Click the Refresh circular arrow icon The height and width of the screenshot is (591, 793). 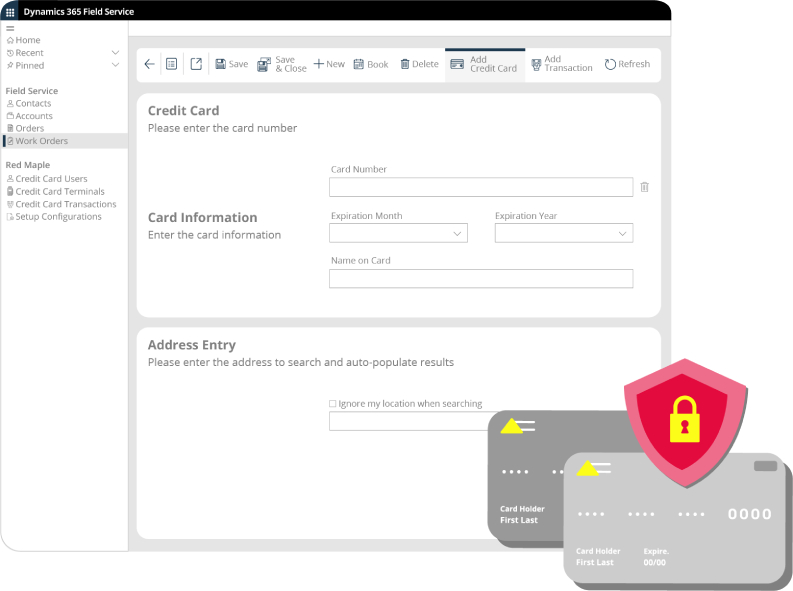click(610, 64)
